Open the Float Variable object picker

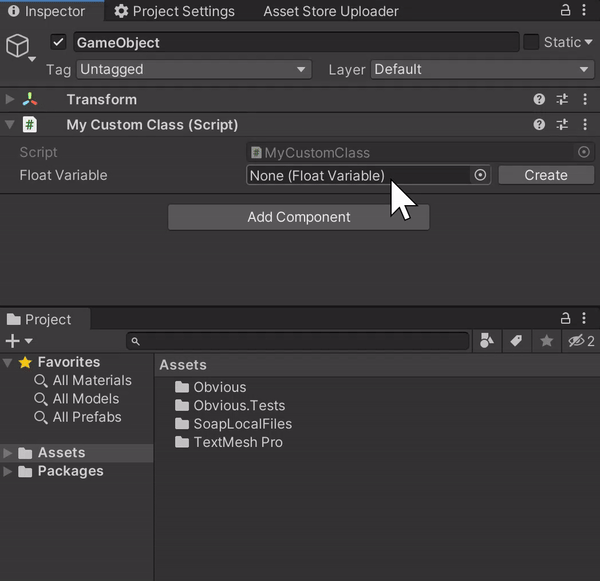[480, 175]
